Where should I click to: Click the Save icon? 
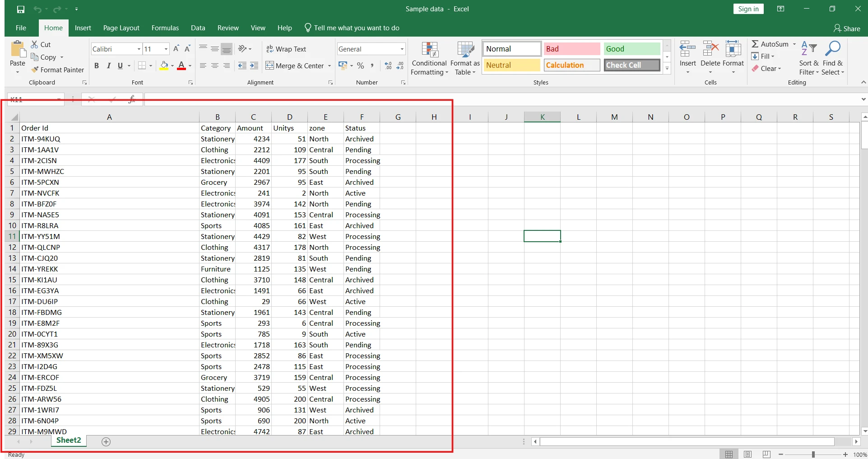click(20, 9)
